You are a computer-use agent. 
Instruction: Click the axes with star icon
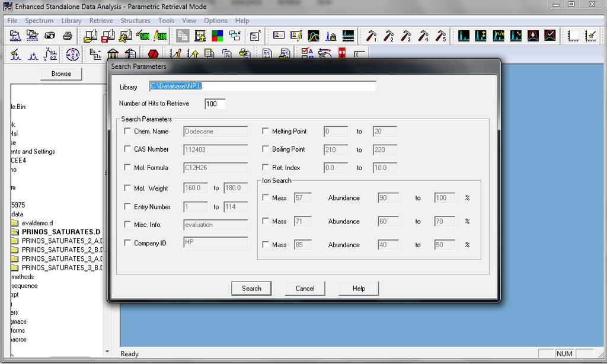(x=591, y=36)
